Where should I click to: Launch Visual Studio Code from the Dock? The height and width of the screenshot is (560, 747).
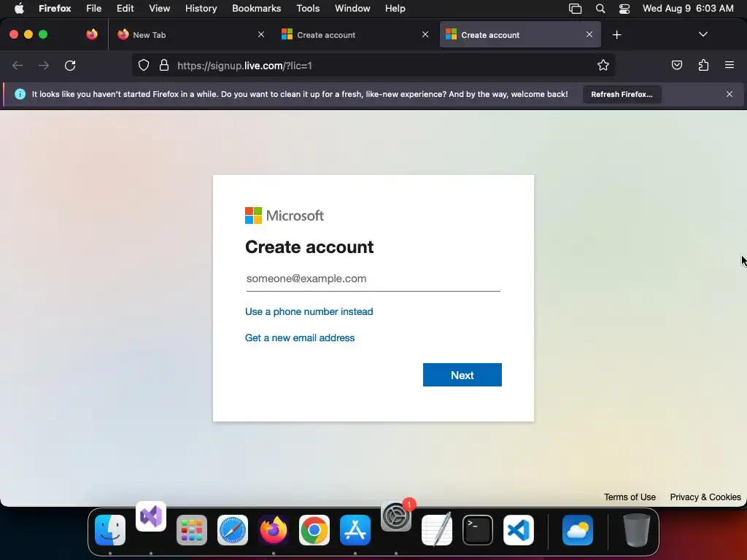click(519, 530)
